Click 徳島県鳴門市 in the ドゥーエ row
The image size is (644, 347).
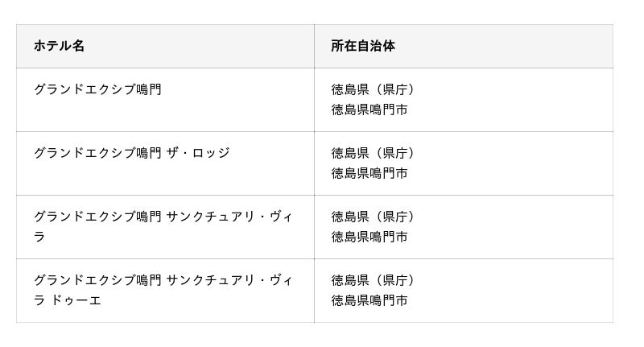coord(369,300)
